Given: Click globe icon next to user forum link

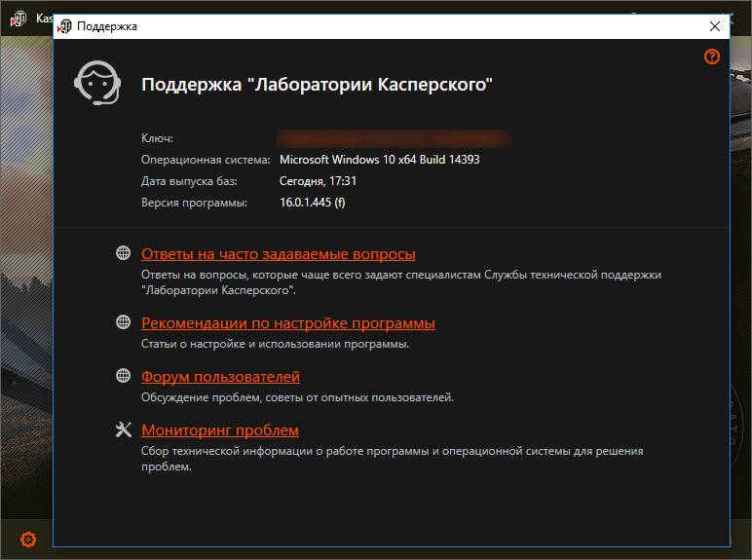Looking at the screenshot, I should (124, 375).
